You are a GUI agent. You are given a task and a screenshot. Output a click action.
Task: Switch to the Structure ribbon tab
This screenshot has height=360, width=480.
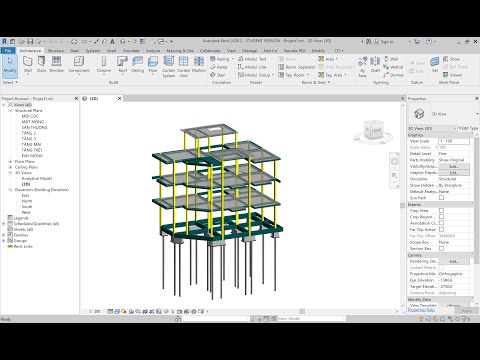pos(56,51)
